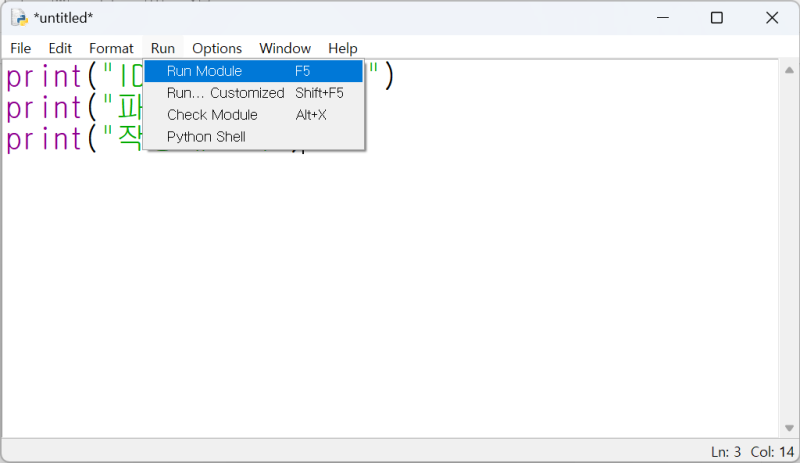The image size is (800, 463).
Task: Click the third line's print keyword
Action: pos(44,139)
